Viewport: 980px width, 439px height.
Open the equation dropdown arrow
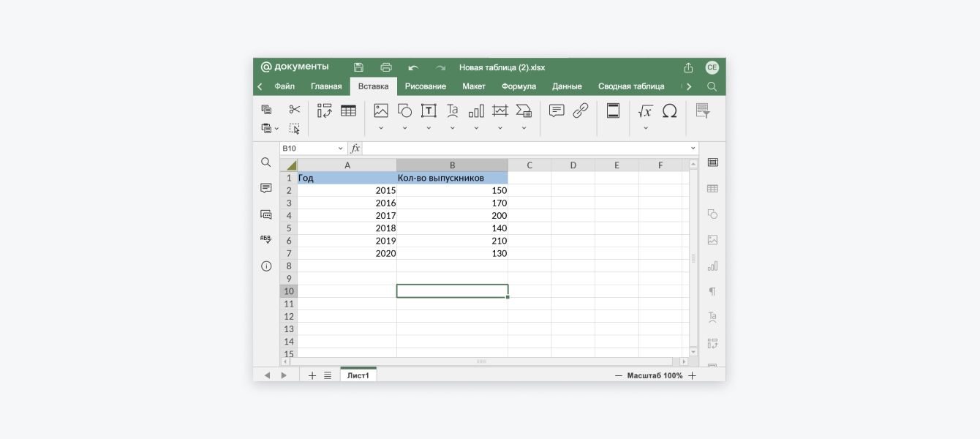click(645, 128)
